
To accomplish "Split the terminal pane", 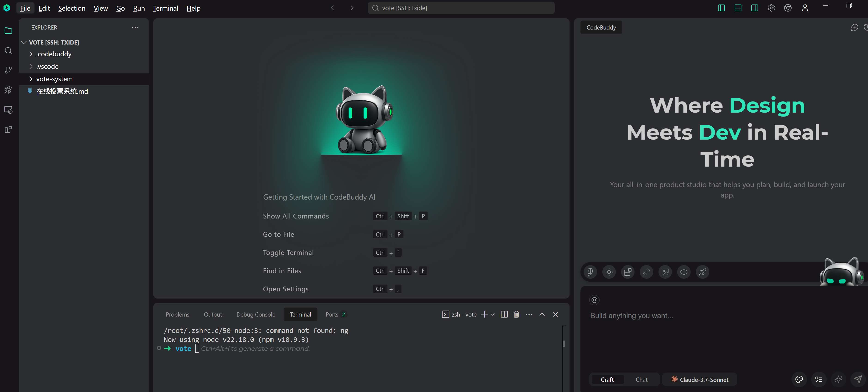I will 504,314.
